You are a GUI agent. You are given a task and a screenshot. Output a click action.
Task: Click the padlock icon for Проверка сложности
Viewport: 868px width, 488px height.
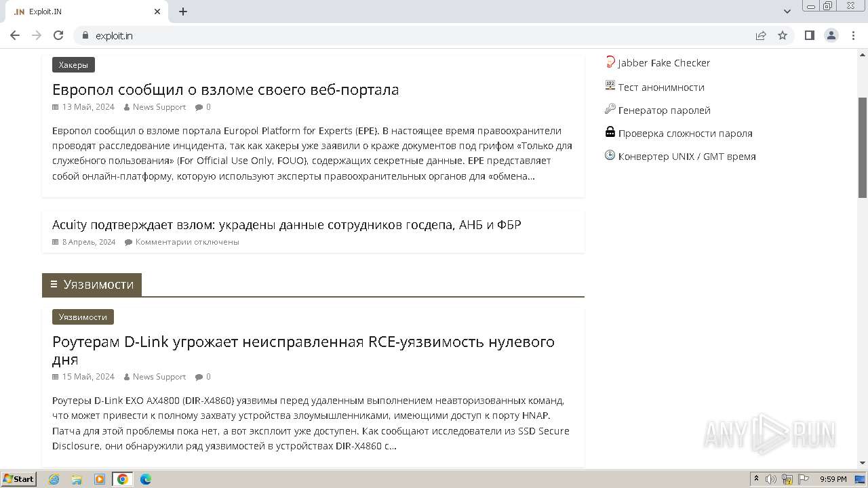tap(610, 131)
